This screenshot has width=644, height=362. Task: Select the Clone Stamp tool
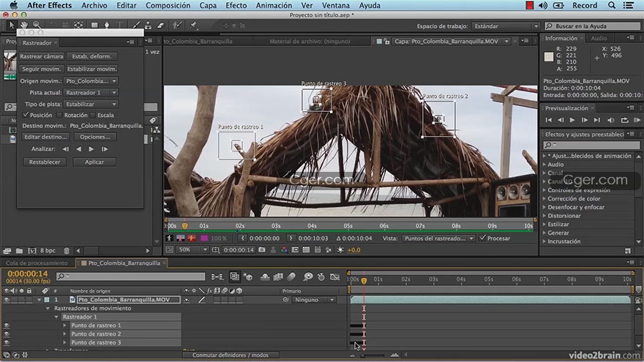[x=148, y=25]
